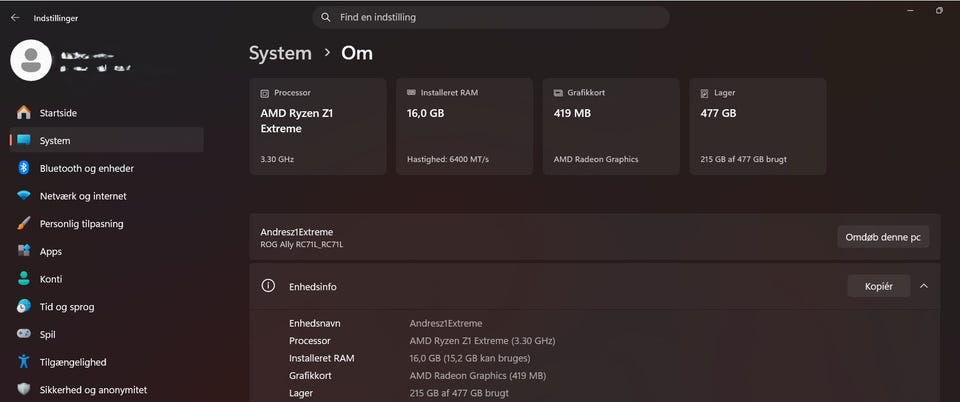The width and height of the screenshot is (960, 402).
Task: Click the Grafikkort icon on card
Action: point(558,93)
